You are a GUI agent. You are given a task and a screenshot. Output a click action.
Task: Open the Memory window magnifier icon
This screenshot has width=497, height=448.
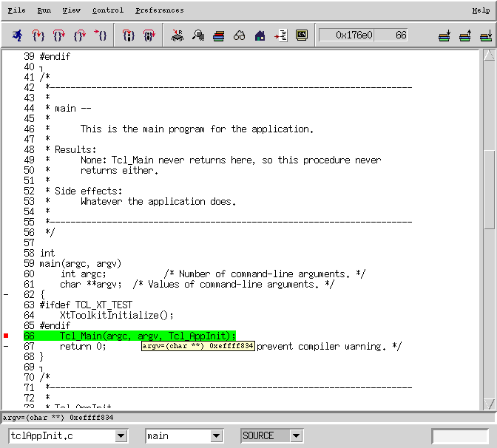198,35
